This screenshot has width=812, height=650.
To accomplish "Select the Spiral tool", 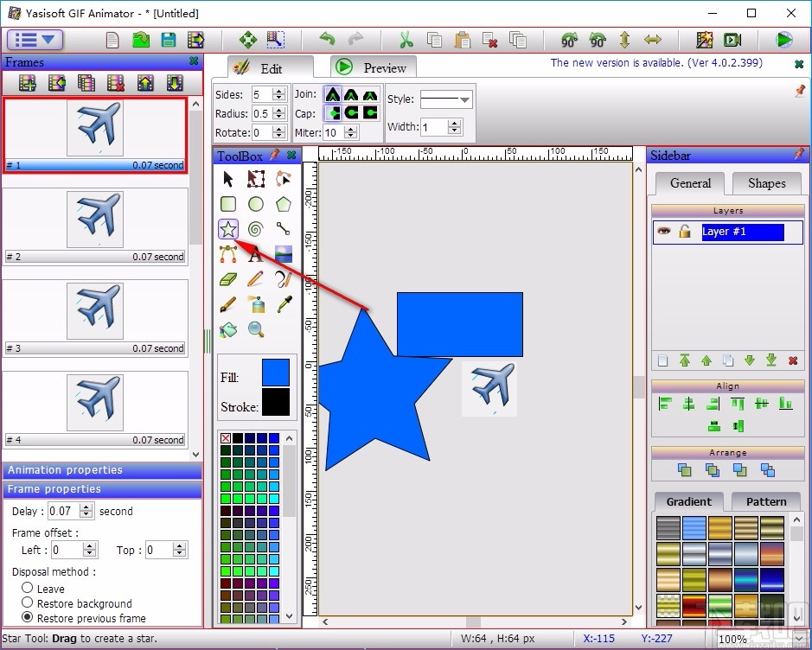I will click(256, 229).
